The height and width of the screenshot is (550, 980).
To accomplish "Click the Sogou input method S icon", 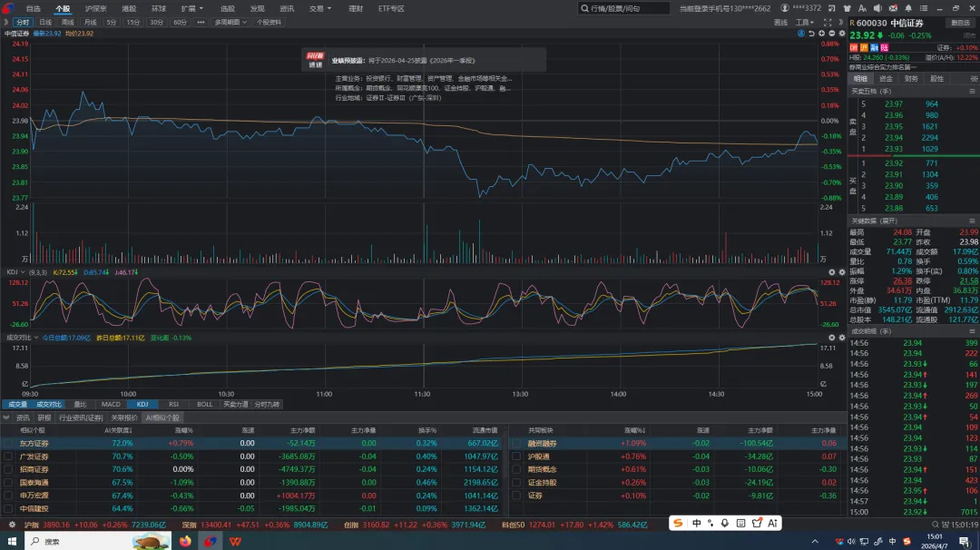I will (678, 523).
